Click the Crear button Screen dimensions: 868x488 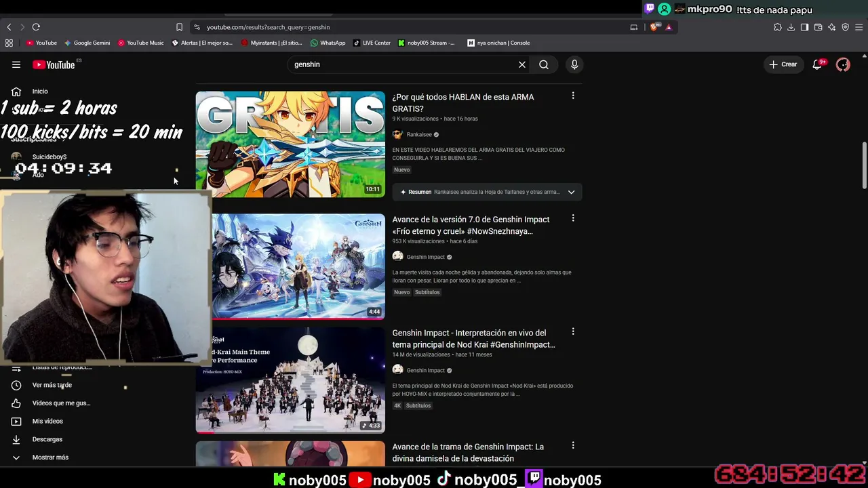point(783,64)
